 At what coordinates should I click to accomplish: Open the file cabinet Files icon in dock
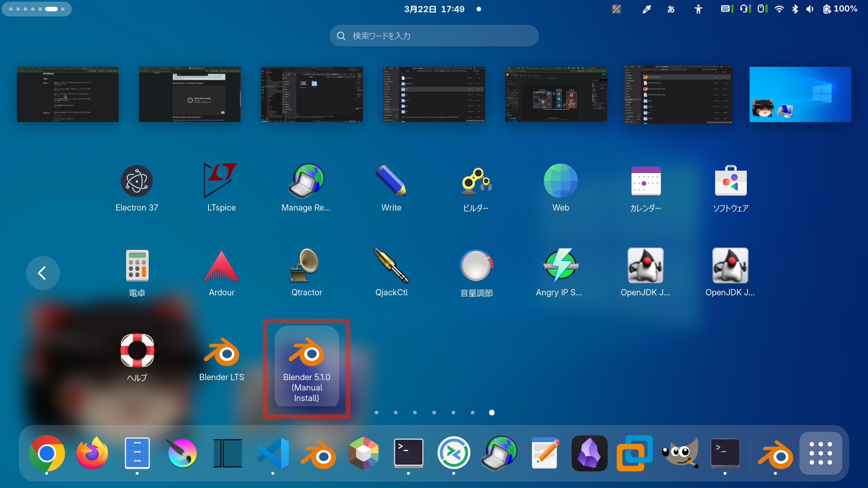point(137,453)
